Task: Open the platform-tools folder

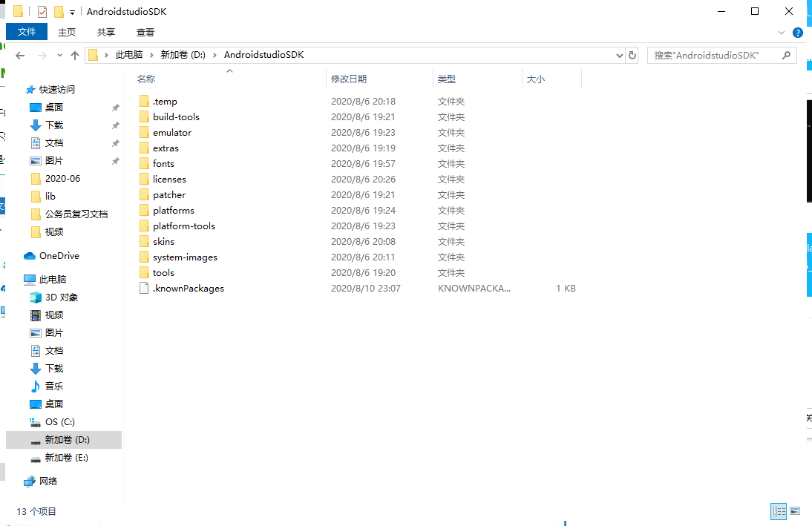Action: tap(183, 226)
